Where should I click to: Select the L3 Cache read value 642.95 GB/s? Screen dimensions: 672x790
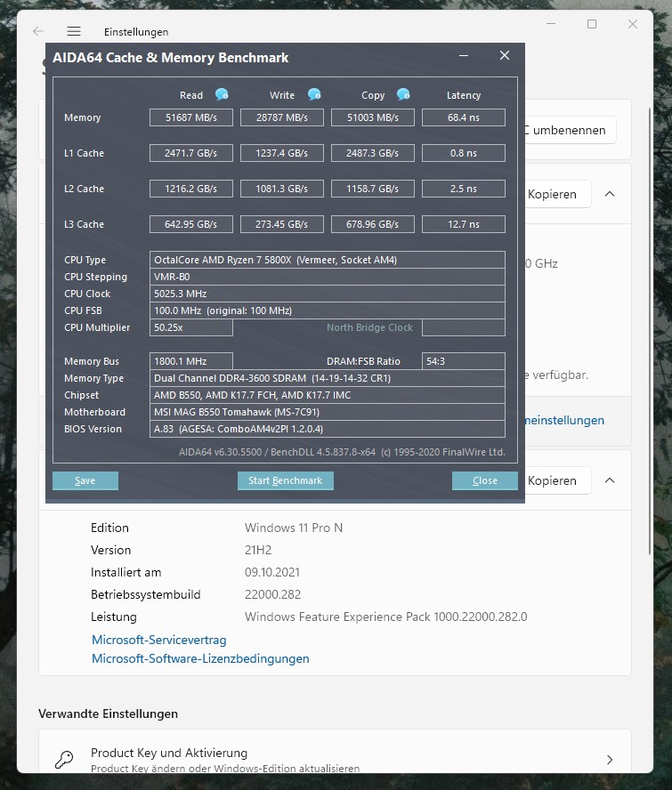[191, 224]
